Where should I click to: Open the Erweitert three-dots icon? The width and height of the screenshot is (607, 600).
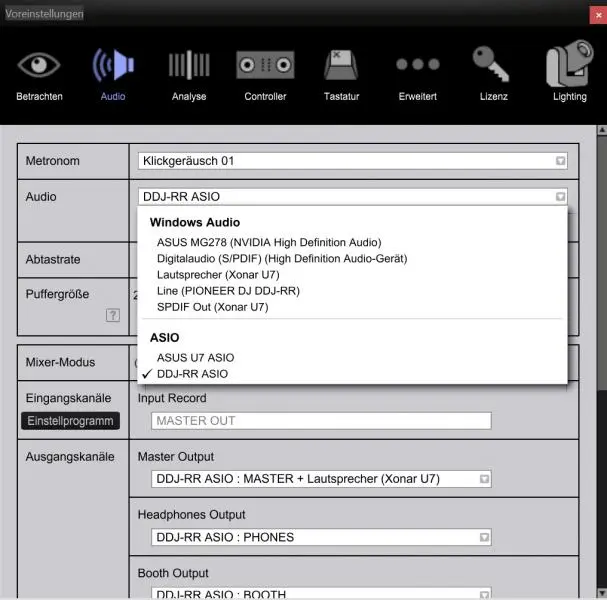pos(417,66)
